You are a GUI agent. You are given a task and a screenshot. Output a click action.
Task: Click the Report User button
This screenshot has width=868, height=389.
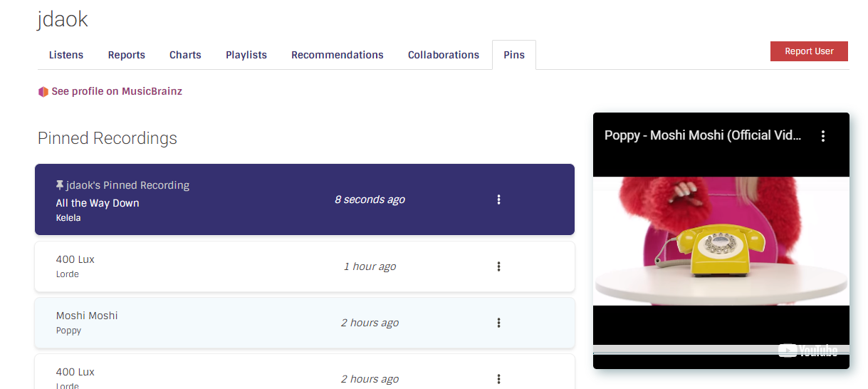809,51
